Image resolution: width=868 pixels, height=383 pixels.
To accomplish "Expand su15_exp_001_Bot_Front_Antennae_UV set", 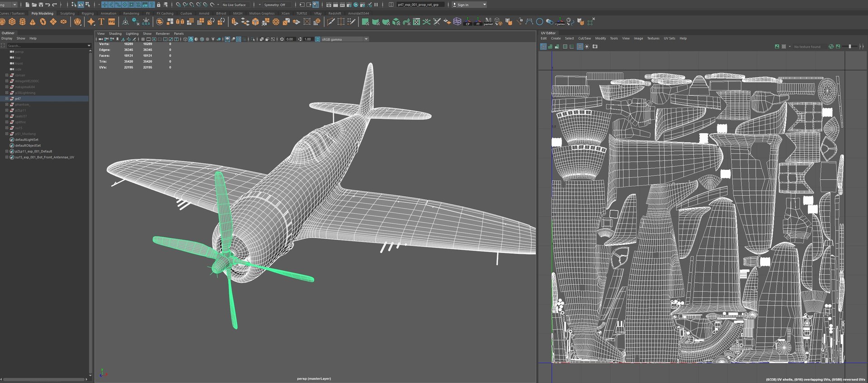I will click(7, 157).
